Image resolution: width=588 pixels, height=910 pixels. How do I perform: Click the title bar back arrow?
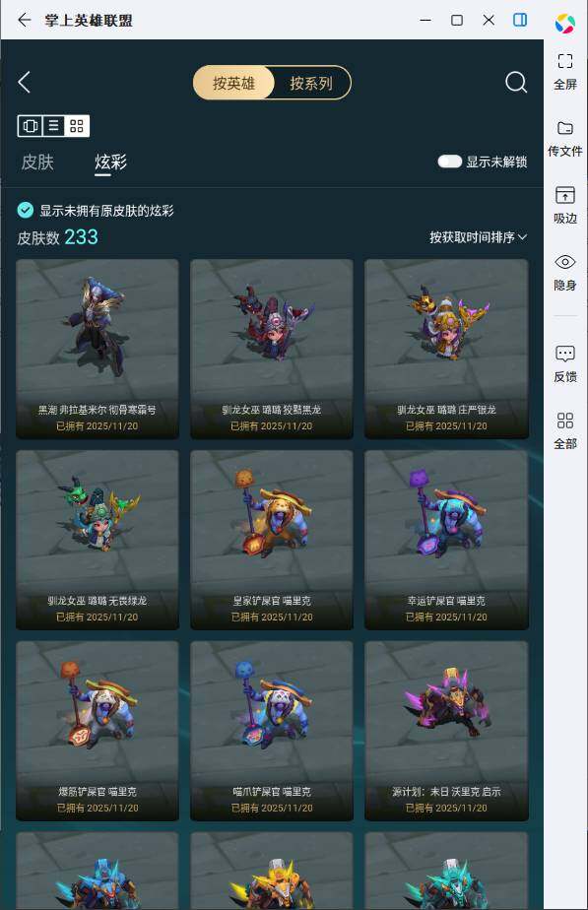pos(24,21)
